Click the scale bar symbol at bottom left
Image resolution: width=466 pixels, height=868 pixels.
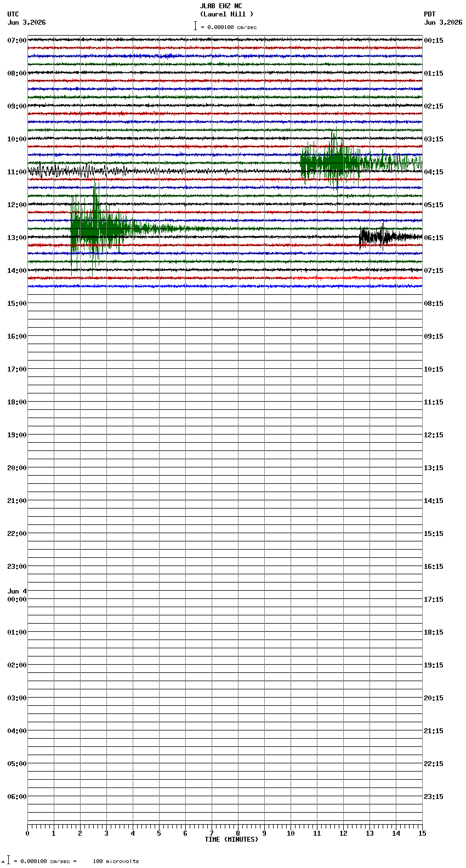click(8, 860)
